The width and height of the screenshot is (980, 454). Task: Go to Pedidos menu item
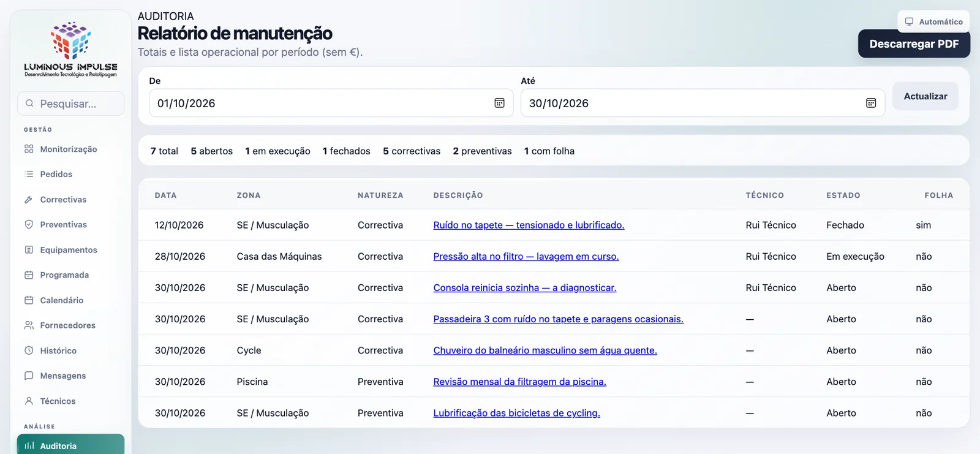(x=70, y=174)
